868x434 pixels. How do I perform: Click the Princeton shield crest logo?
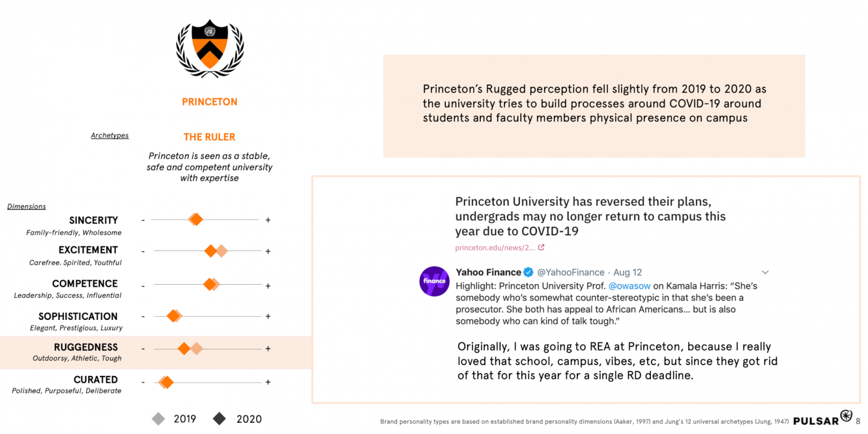point(210,45)
